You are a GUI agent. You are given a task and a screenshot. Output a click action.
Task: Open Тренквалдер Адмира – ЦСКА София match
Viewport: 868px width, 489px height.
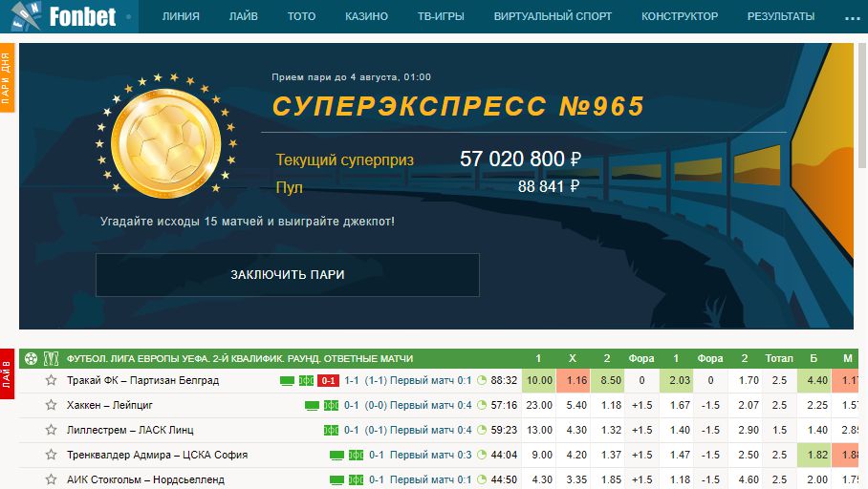(x=157, y=455)
